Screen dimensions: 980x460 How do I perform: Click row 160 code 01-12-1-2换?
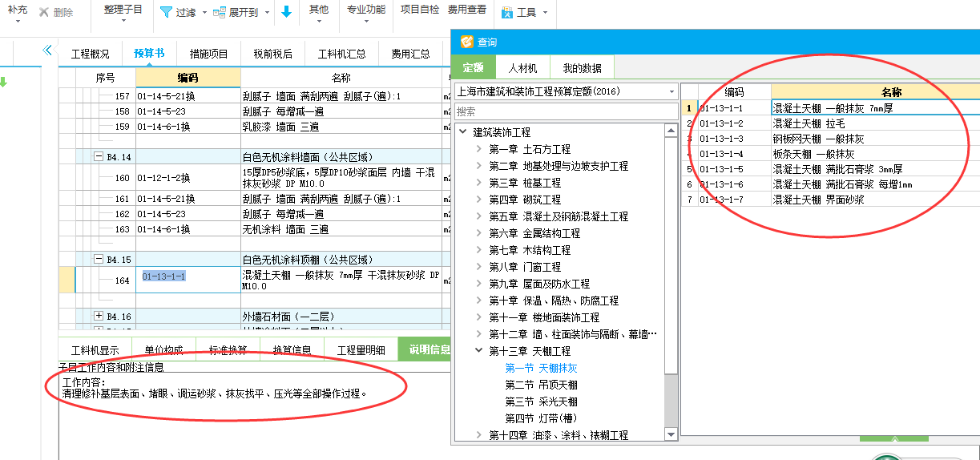(x=188, y=178)
